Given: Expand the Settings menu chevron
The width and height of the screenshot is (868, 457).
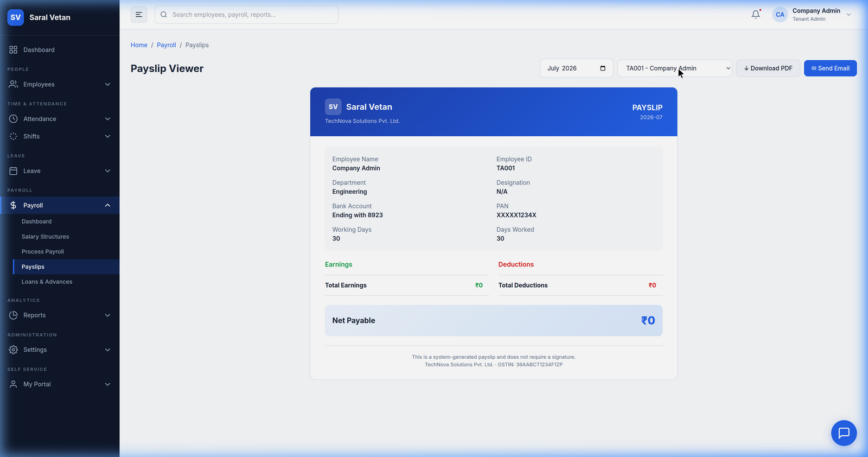Looking at the screenshot, I should click(x=107, y=350).
